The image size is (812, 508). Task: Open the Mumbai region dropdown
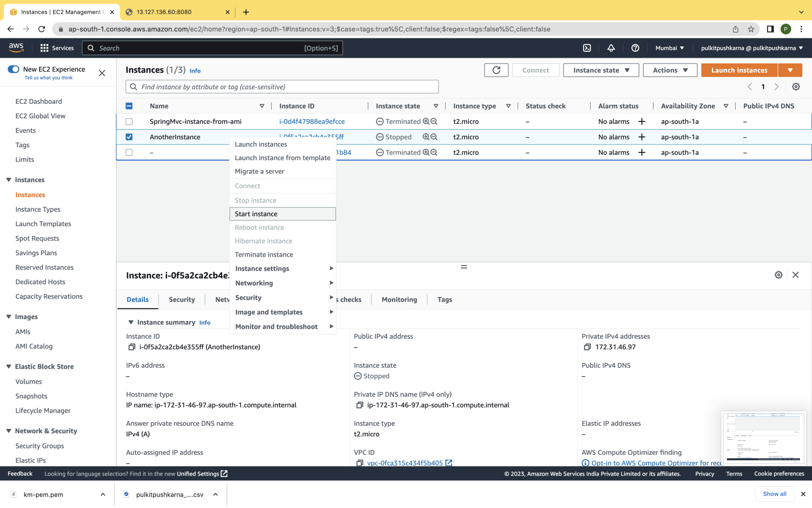[670, 48]
